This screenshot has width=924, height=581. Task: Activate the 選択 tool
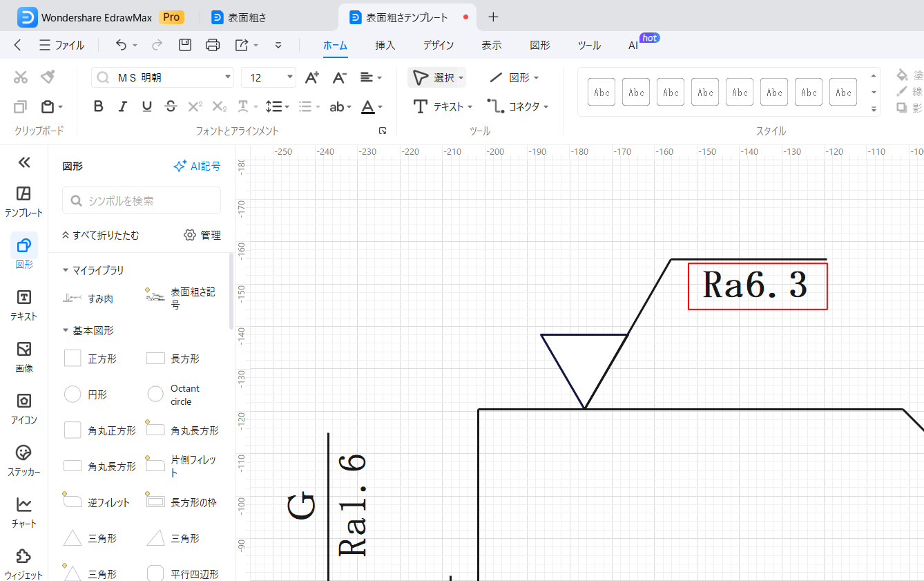coord(437,77)
